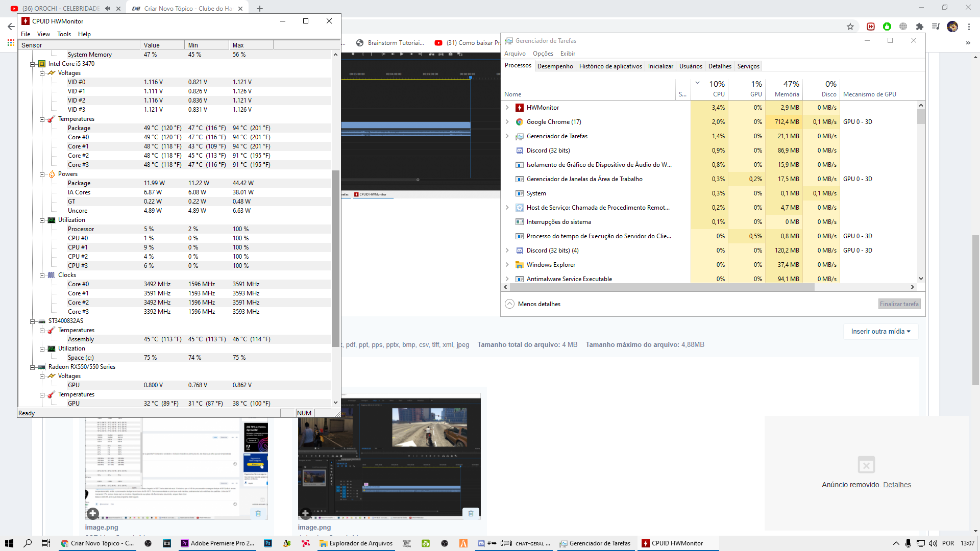Open the File menu in HWMonitor
This screenshot has height=551, width=980.
(x=26, y=34)
